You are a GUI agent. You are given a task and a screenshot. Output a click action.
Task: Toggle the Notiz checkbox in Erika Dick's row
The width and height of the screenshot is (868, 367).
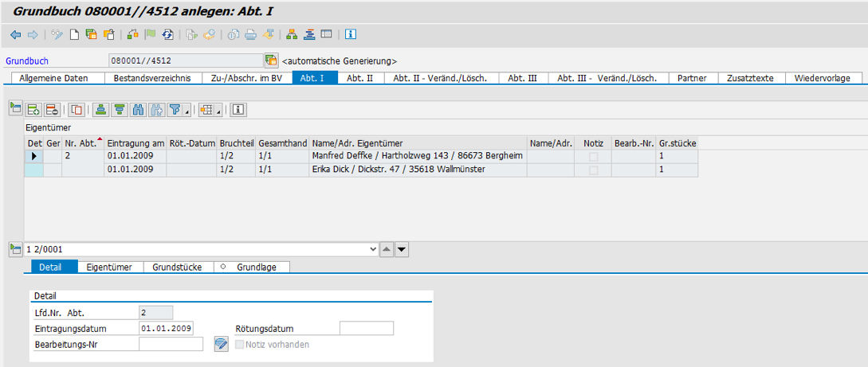click(591, 170)
